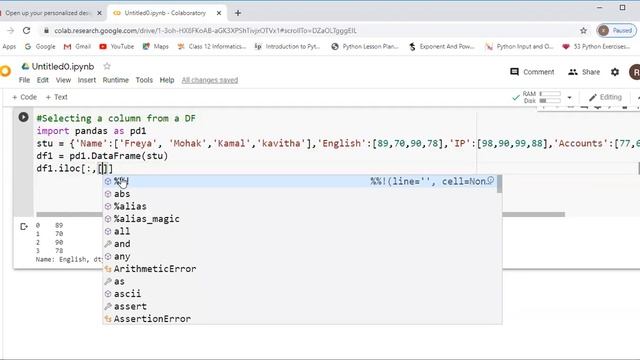
Task: Select %alias_magic autocomplete suggestion
Action: point(302,219)
